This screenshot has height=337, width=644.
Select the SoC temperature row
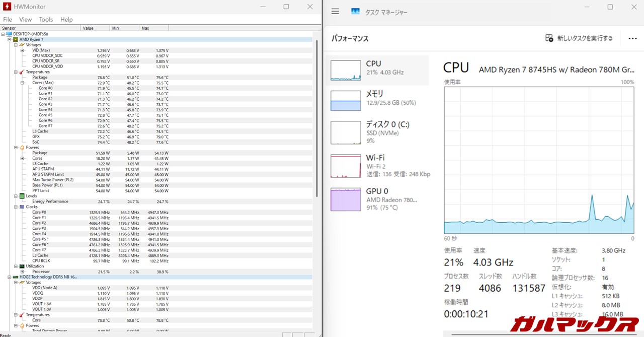point(156,142)
